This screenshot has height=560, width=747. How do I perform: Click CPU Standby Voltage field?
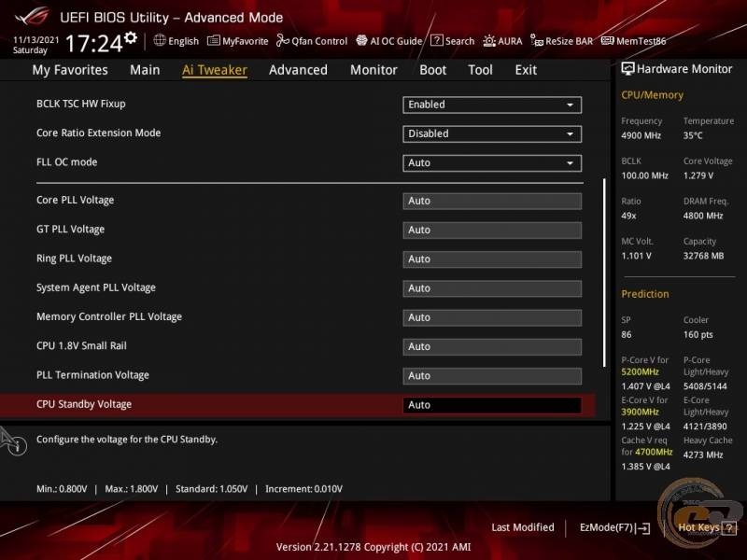492,405
